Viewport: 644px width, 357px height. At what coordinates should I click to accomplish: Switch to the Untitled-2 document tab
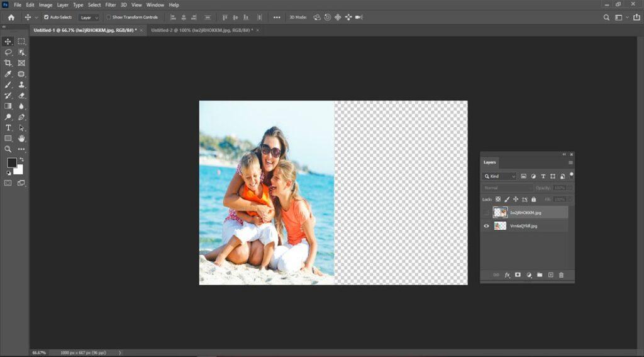point(202,30)
